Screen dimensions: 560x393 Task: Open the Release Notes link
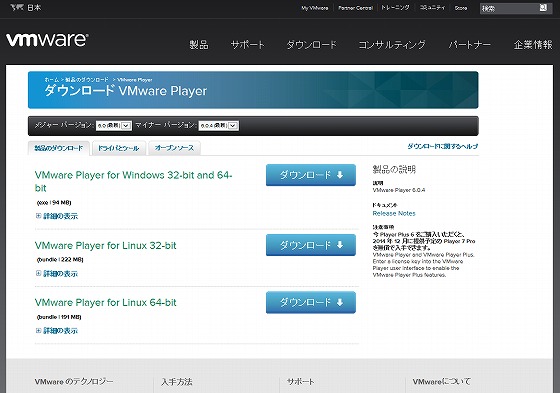[394, 213]
